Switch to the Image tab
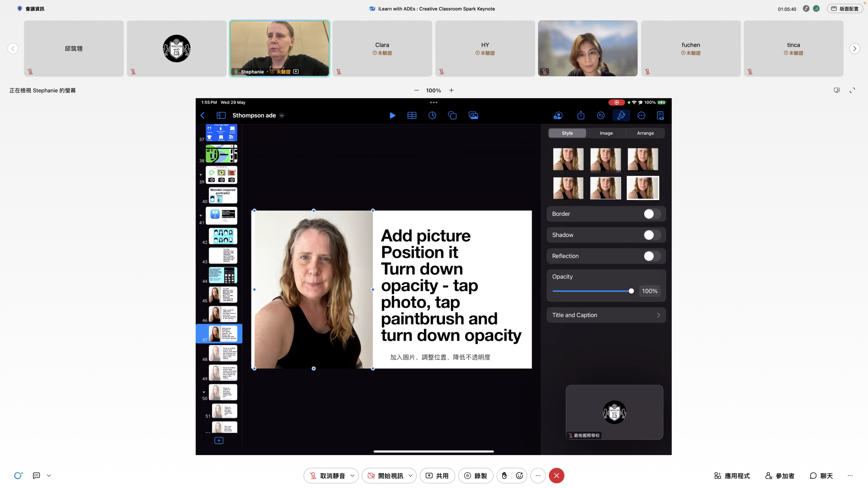The width and height of the screenshot is (868, 488). click(606, 133)
